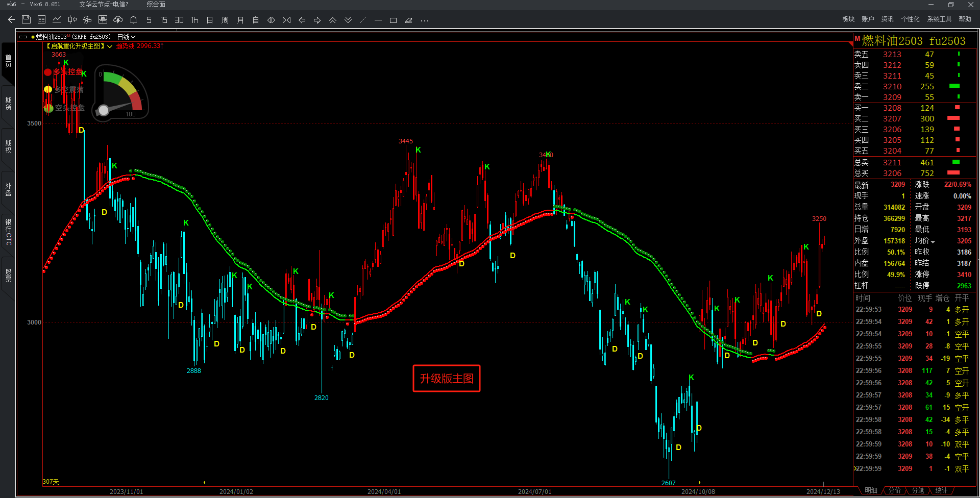Select the 期权 sidebar tab
Screen dimensions: 980x498
[8, 146]
